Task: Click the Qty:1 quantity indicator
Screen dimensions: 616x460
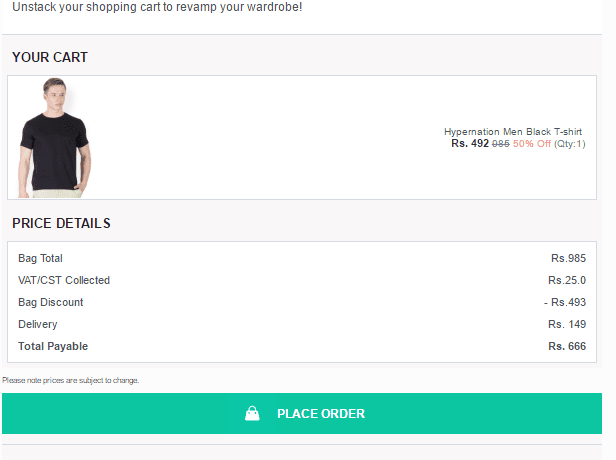Action: 570,144
